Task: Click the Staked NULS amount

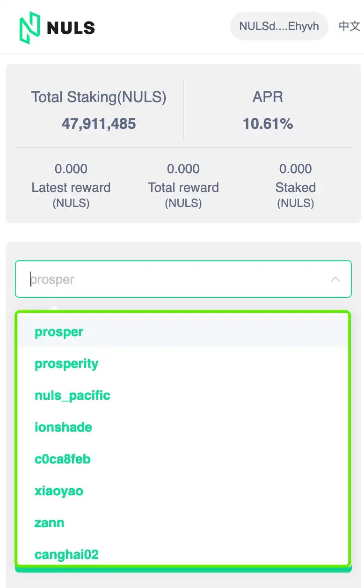Action: [x=295, y=169]
